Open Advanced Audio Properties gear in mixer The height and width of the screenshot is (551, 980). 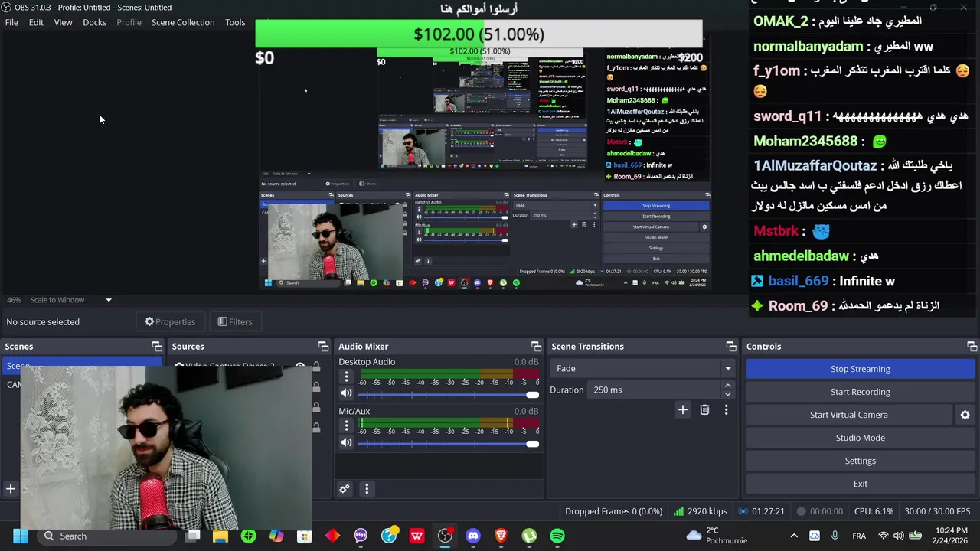click(345, 489)
